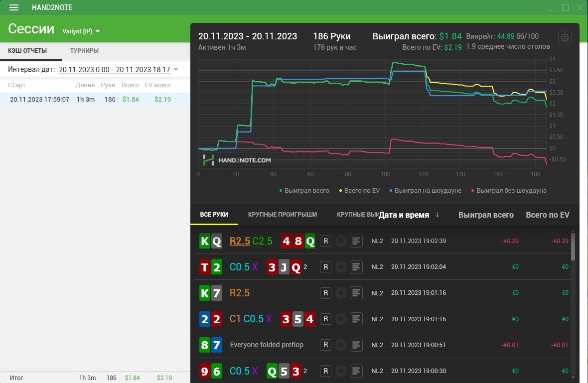Click the underlined R2.5 action link
This screenshot has height=383, width=588.
point(240,241)
